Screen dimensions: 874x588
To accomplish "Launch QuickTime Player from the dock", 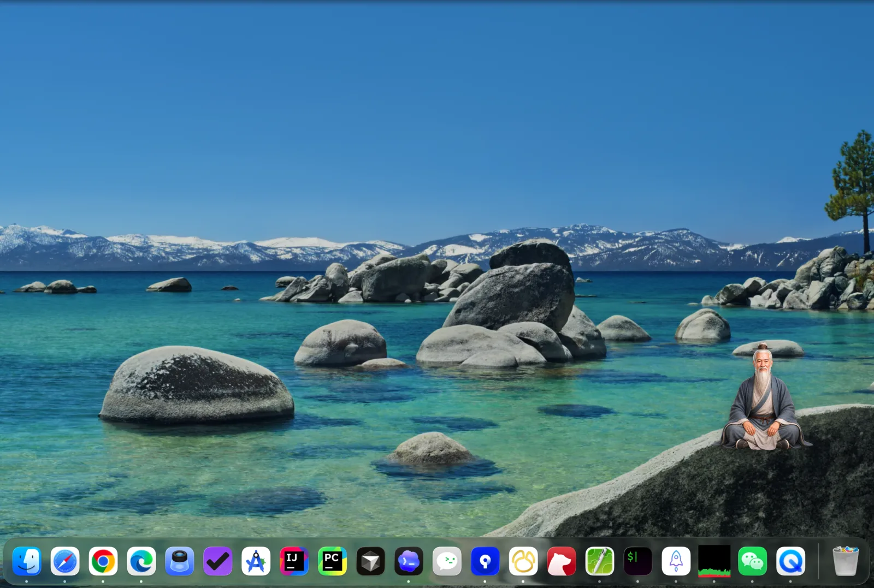I will [791, 561].
